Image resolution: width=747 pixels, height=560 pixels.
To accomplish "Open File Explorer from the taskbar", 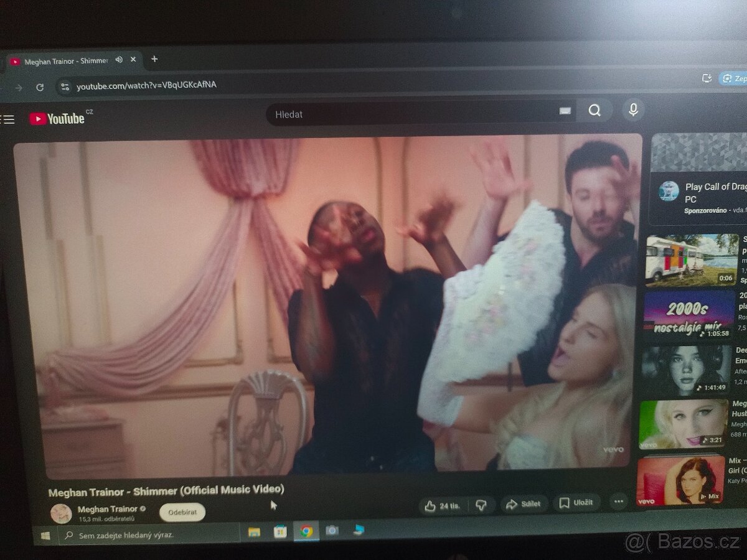I will pos(254,532).
